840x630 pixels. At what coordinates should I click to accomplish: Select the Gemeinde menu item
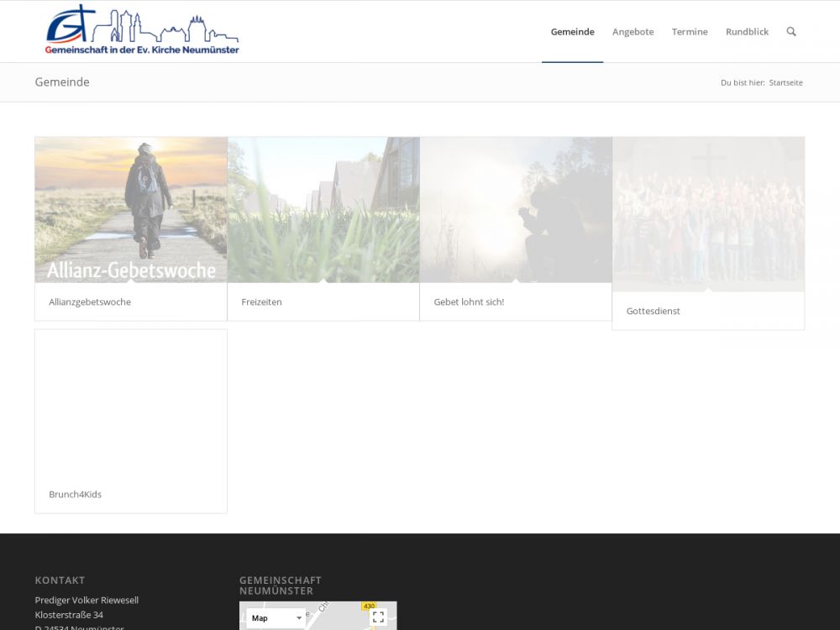(x=572, y=32)
